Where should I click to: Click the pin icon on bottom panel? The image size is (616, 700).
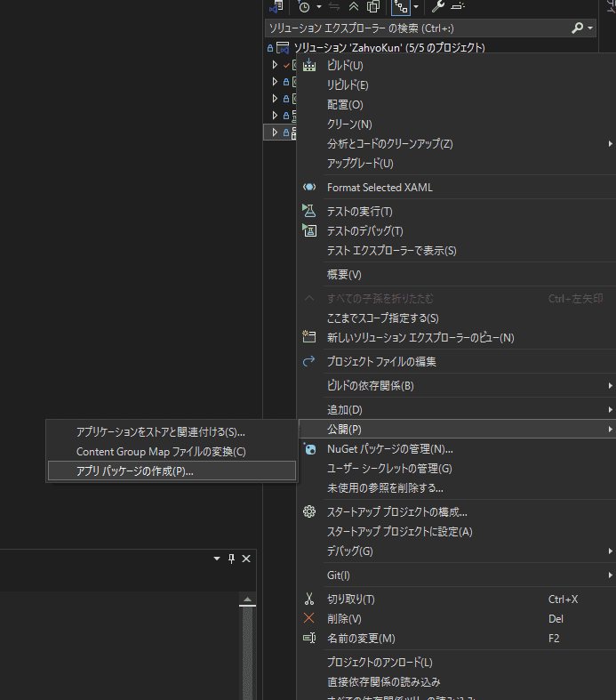(x=231, y=559)
